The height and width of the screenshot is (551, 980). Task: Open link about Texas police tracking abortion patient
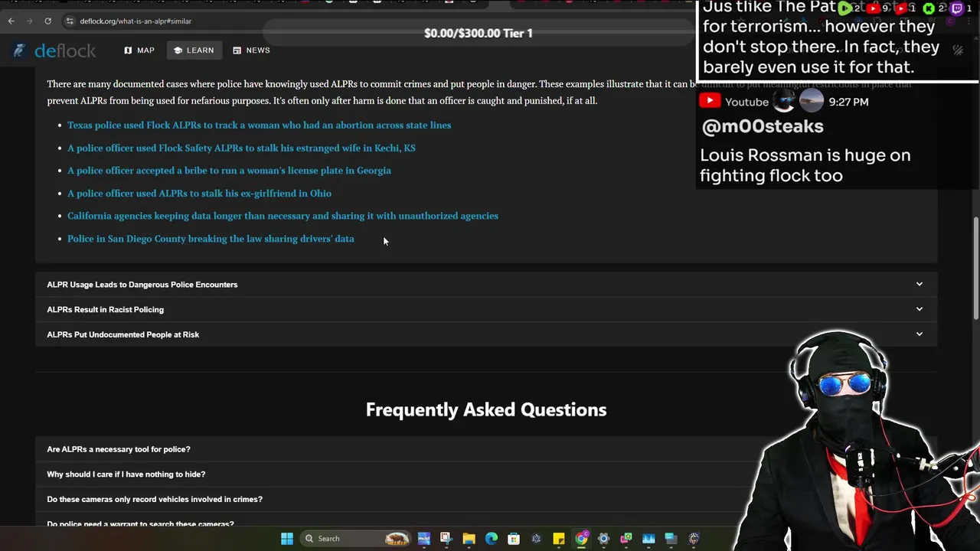pos(259,125)
